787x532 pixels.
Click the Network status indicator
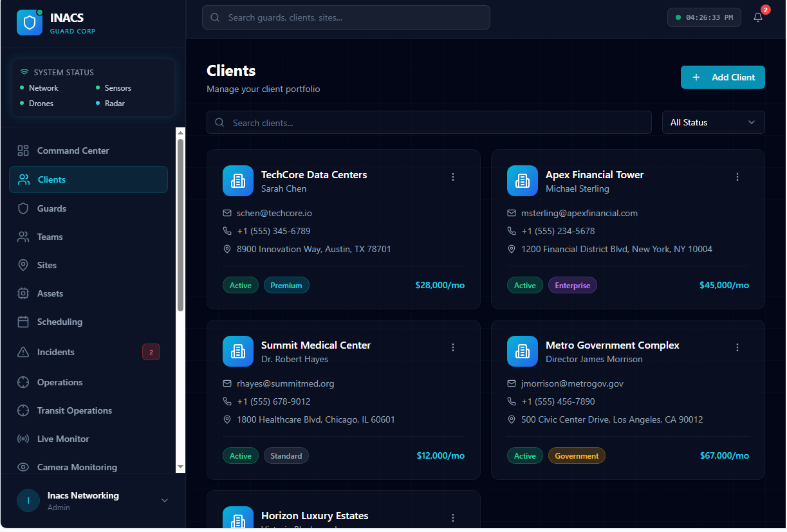(39, 88)
